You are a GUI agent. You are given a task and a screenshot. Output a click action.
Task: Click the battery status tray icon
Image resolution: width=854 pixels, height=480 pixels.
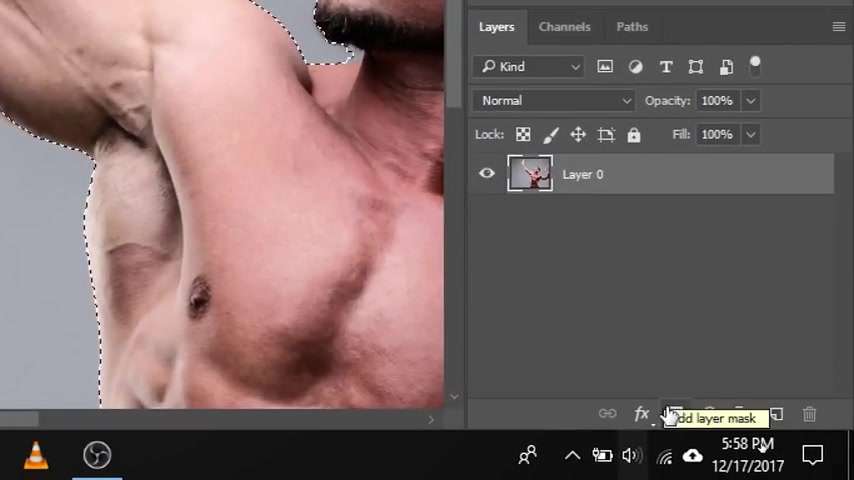pyautogui.click(x=602, y=455)
